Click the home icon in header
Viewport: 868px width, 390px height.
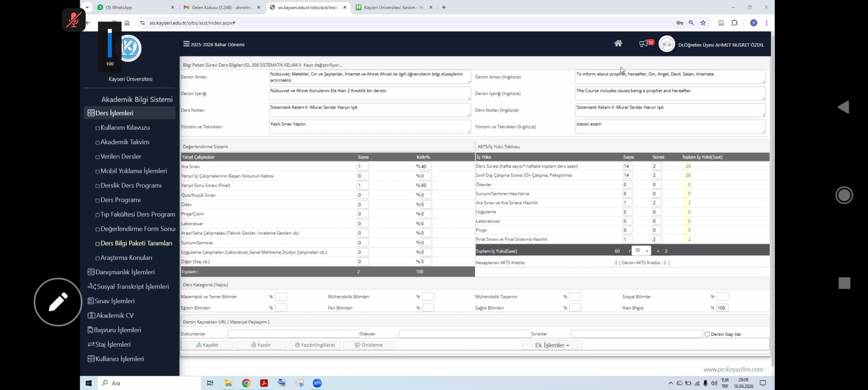[x=618, y=43]
